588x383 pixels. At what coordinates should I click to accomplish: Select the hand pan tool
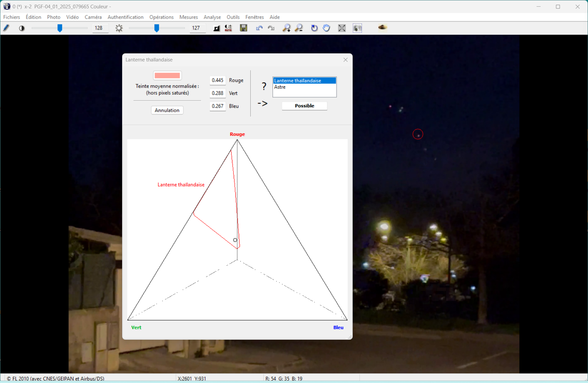(x=327, y=28)
